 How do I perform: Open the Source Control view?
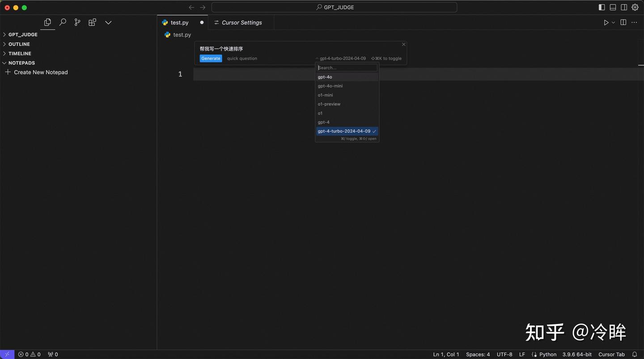point(77,22)
